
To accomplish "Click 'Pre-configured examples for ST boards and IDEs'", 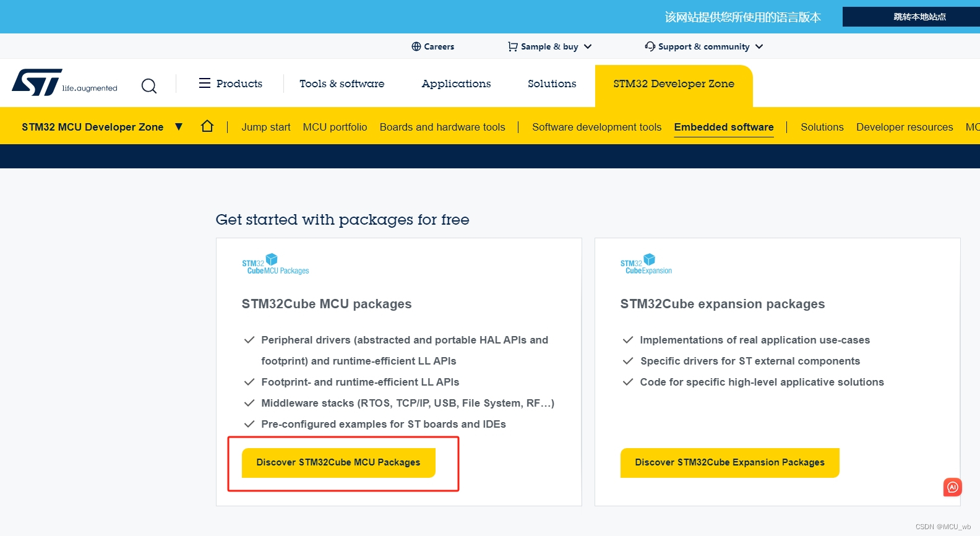I will [x=384, y=424].
